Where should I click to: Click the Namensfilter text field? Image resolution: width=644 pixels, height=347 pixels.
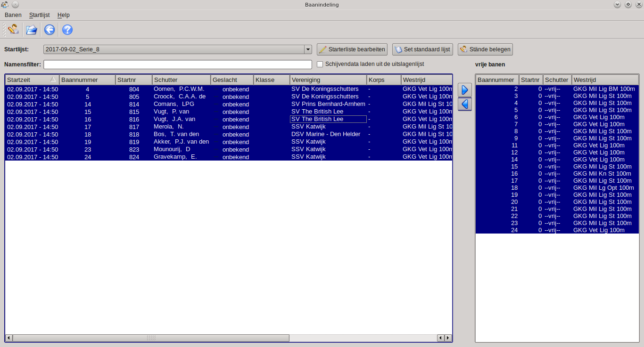[178, 65]
